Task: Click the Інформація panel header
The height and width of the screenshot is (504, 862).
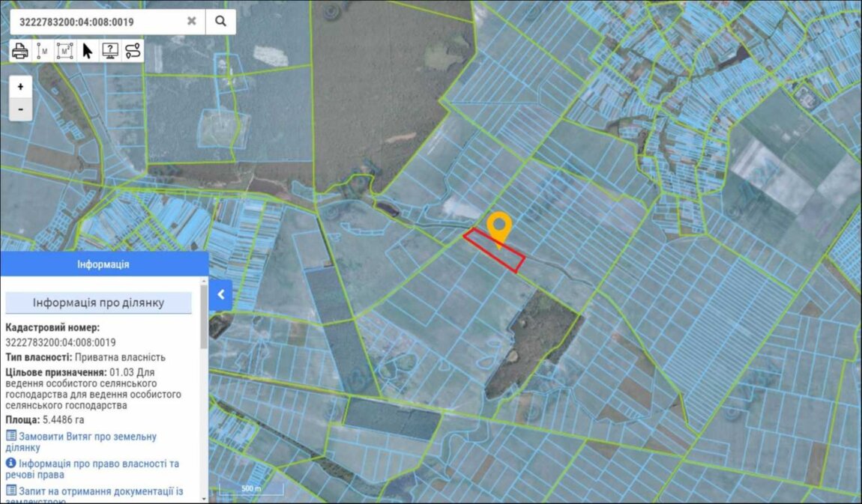Action: pyautogui.click(x=103, y=265)
